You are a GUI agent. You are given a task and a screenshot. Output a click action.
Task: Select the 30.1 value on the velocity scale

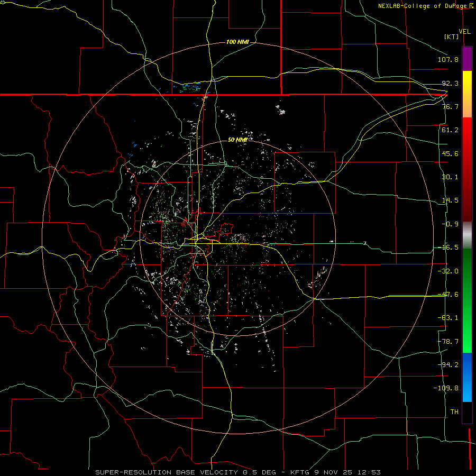(450, 177)
